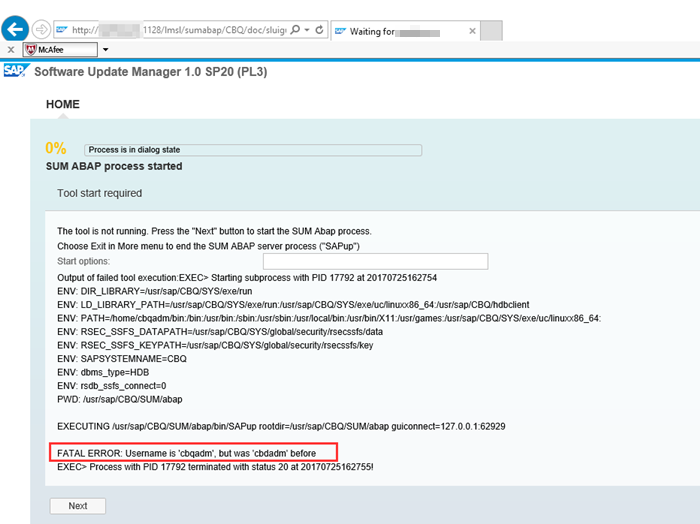Image resolution: width=700 pixels, height=524 pixels.
Task: Go back with the browser back arrow
Action: [x=15, y=29]
